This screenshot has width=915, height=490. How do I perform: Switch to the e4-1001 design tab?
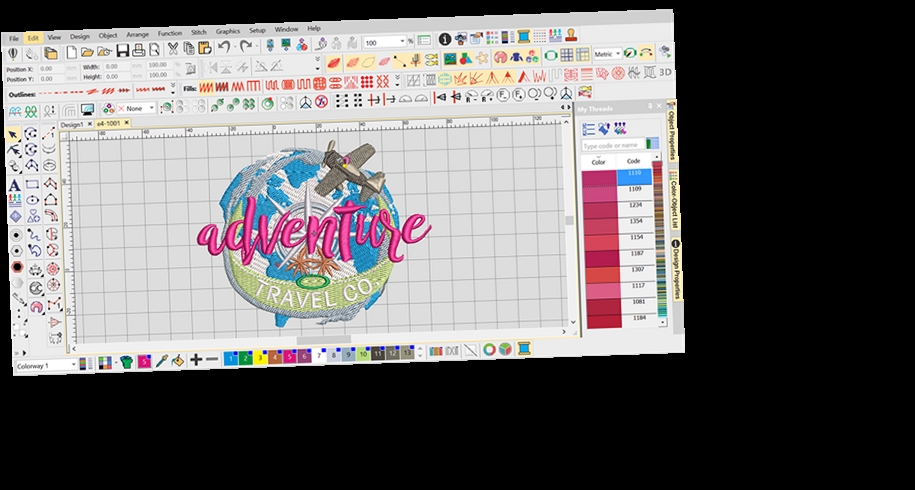109,123
